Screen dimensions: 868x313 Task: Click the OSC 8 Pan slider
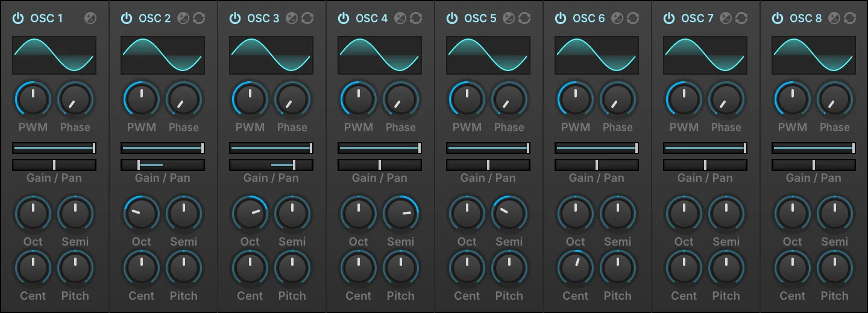pos(814,165)
